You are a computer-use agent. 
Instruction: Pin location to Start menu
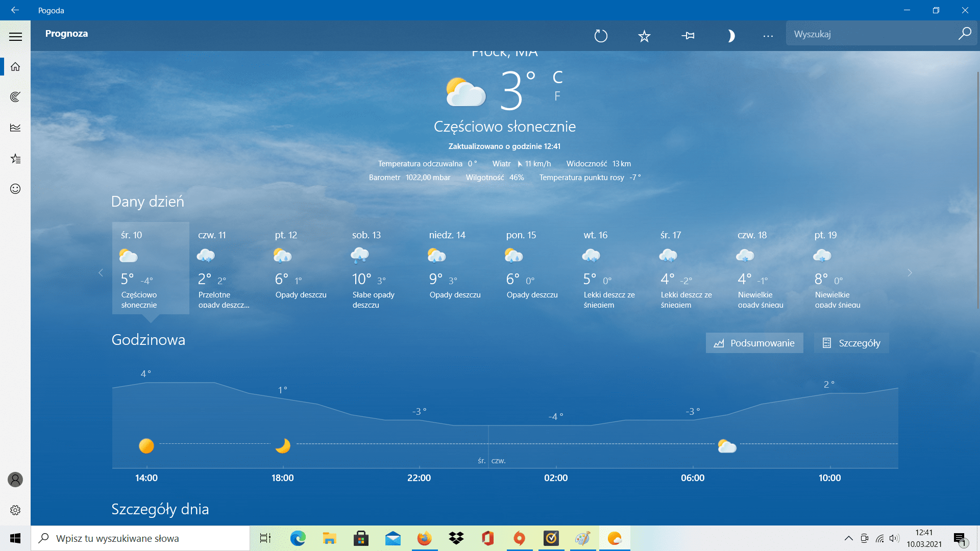pos(688,36)
